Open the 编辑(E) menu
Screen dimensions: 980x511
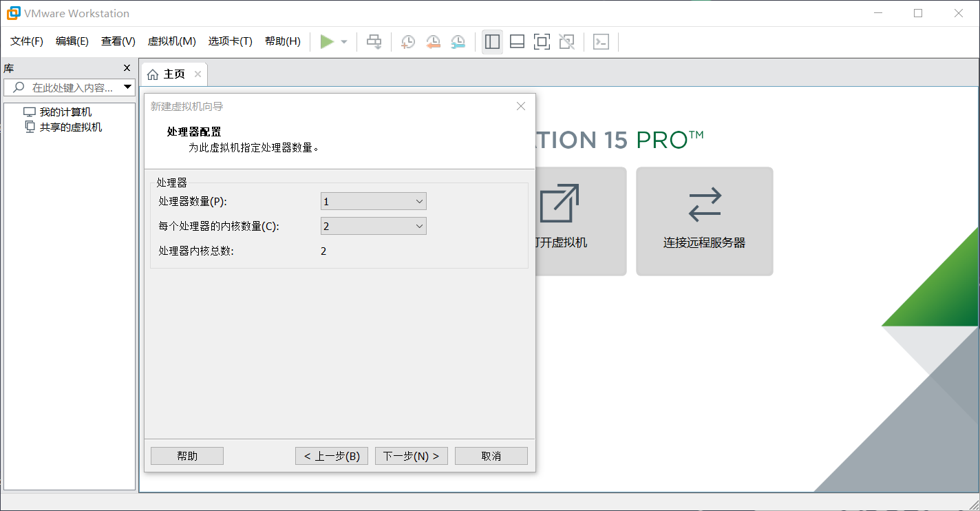coord(72,41)
